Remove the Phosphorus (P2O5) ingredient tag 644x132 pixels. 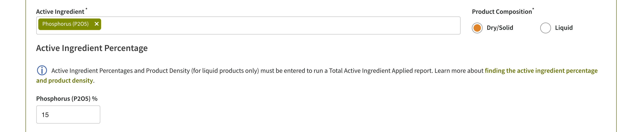point(97,24)
